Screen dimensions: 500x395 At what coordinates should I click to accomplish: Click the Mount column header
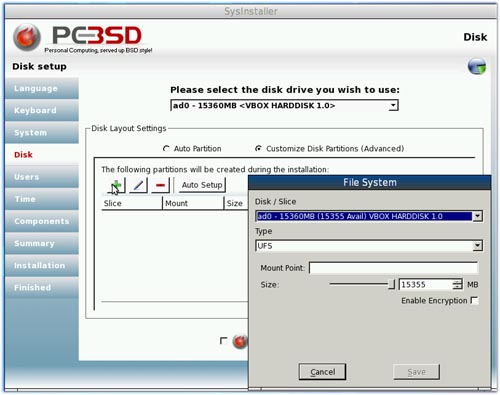click(x=193, y=203)
